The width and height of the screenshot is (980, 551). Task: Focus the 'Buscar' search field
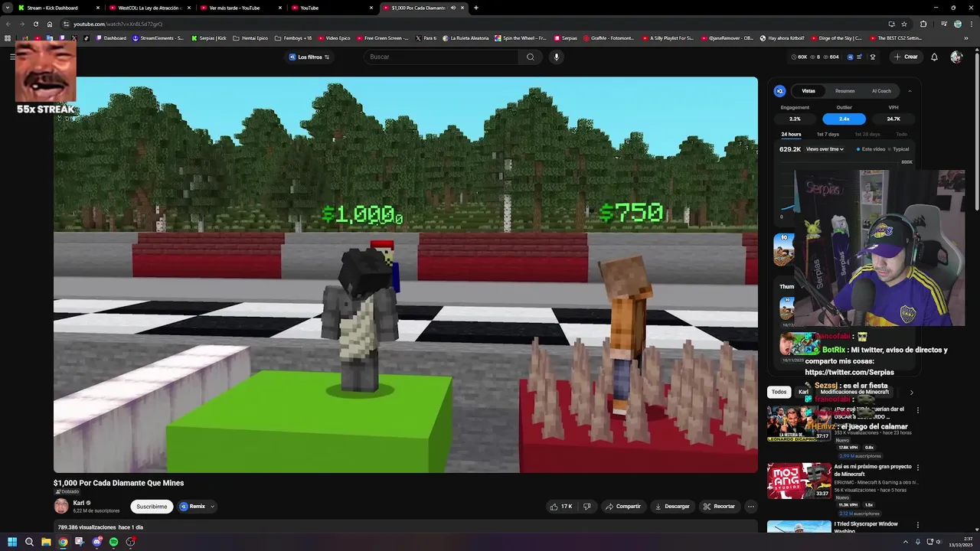(x=443, y=57)
